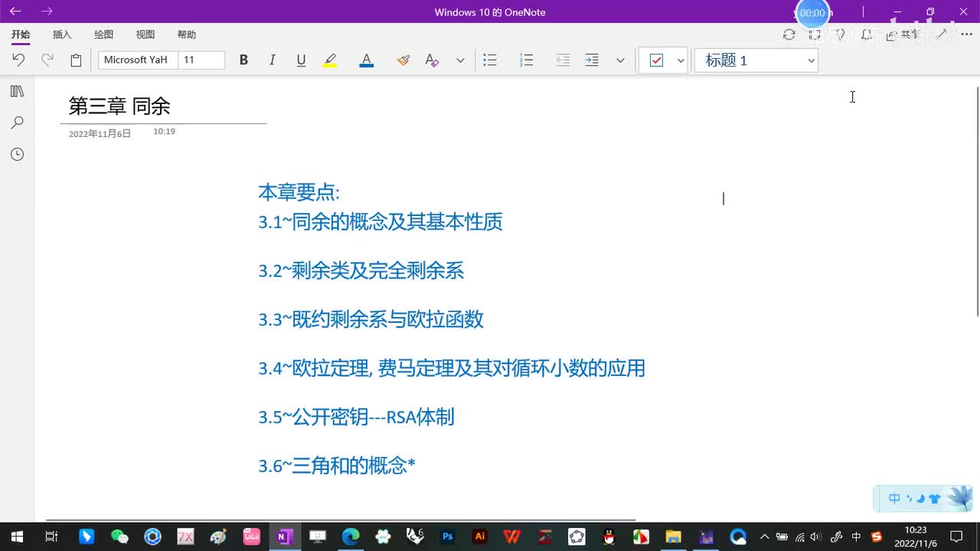Apply yellow text highlight color

pyautogui.click(x=330, y=60)
